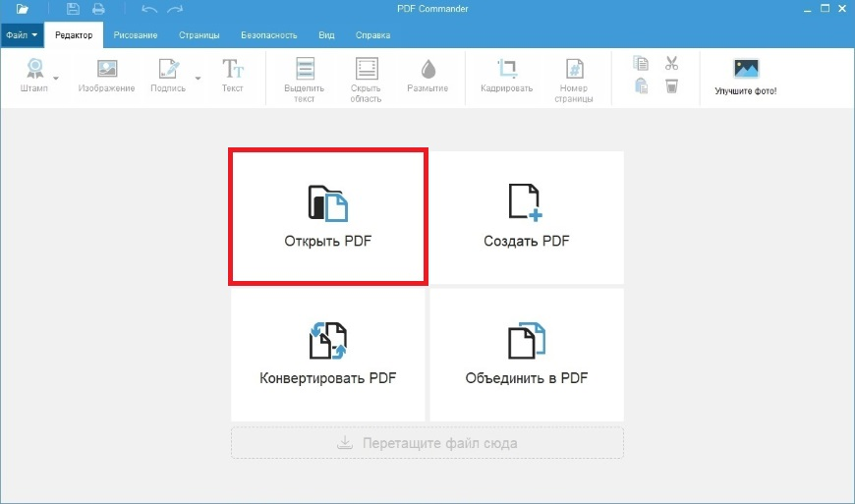The image size is (855, 504).
Task: Click the copy icon in toolbar
Action: point(641,63)
